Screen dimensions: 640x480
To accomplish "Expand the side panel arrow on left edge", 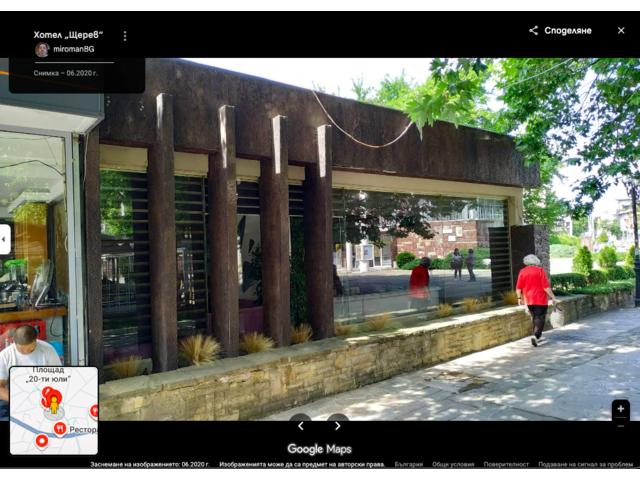I will coord(5,239).
